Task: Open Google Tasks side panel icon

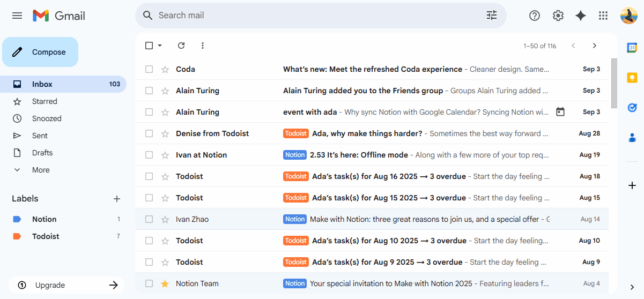Action: click(x=632, y=108)
